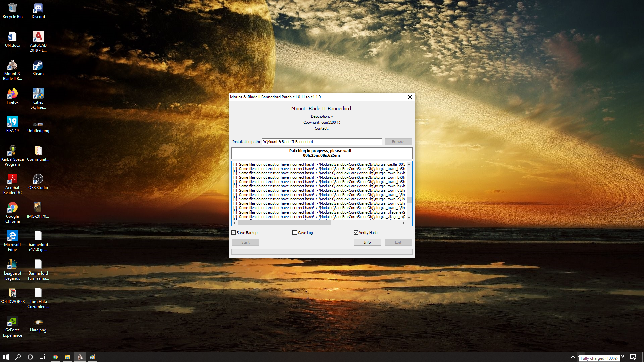
Task: Open Cortana from the taskbar
Action: pyautogui.click(x=30, y=357)
